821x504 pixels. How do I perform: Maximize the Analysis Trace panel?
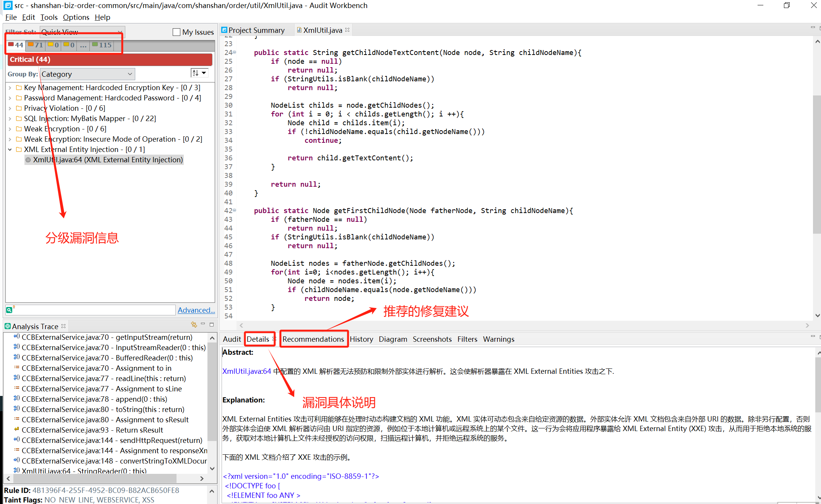[211, 325]
